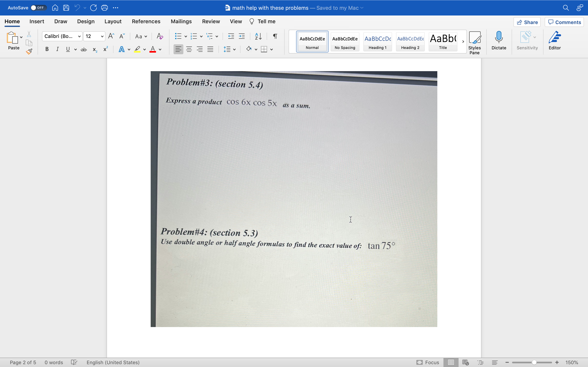
Task: Enable Focus mode in status bar
Action: (x=427, y=362)
